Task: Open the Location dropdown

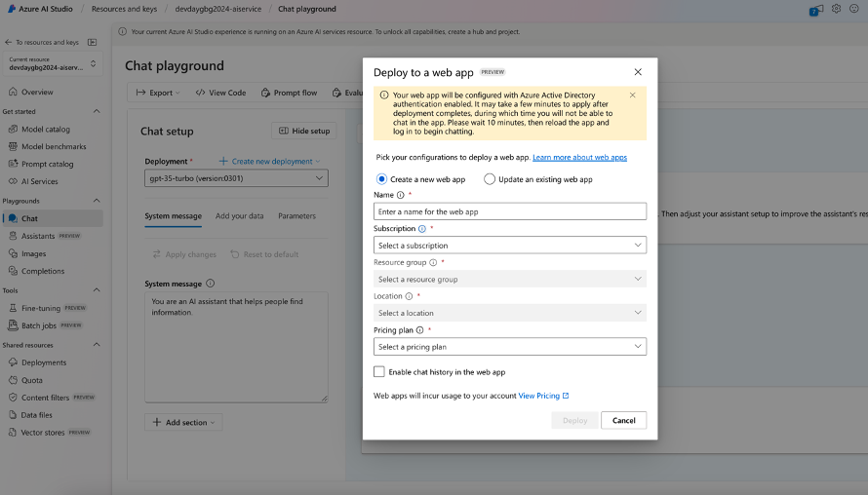Action: click(510, 313)
